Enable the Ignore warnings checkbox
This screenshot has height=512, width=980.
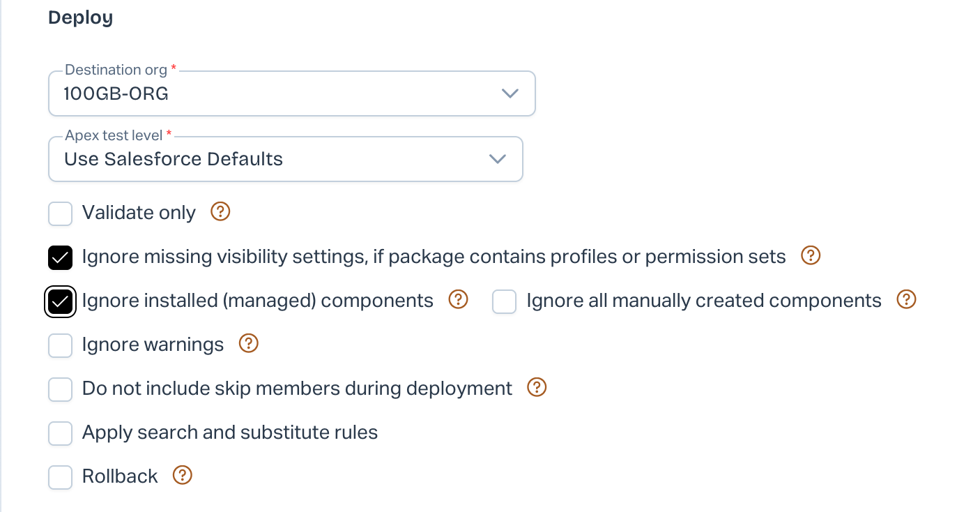[61, 345]
